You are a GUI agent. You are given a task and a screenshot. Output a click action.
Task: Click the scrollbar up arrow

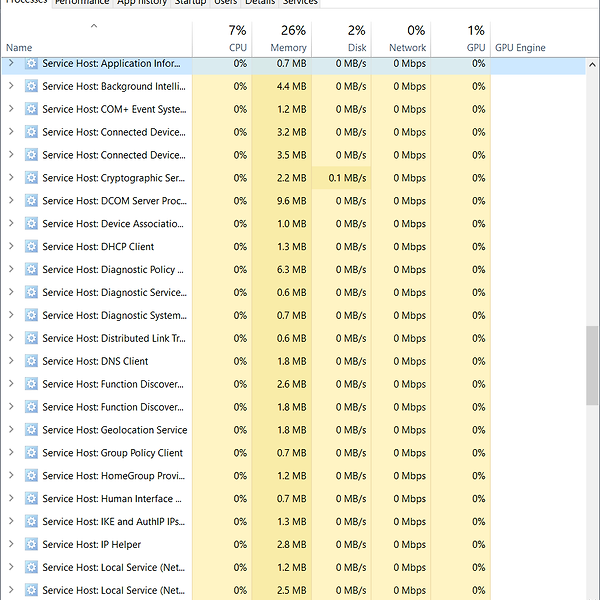coord(592,64)
